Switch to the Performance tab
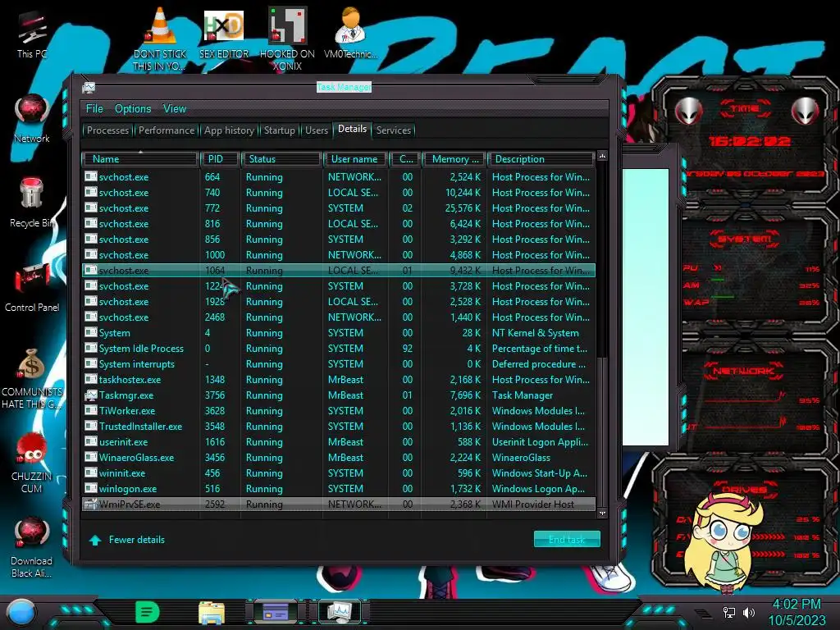Viewport: 840px width, 630px height. [x=167, y=130]
